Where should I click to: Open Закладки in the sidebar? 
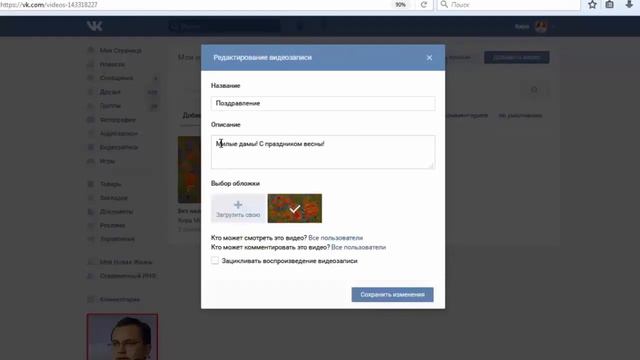[x=113, y=198]
